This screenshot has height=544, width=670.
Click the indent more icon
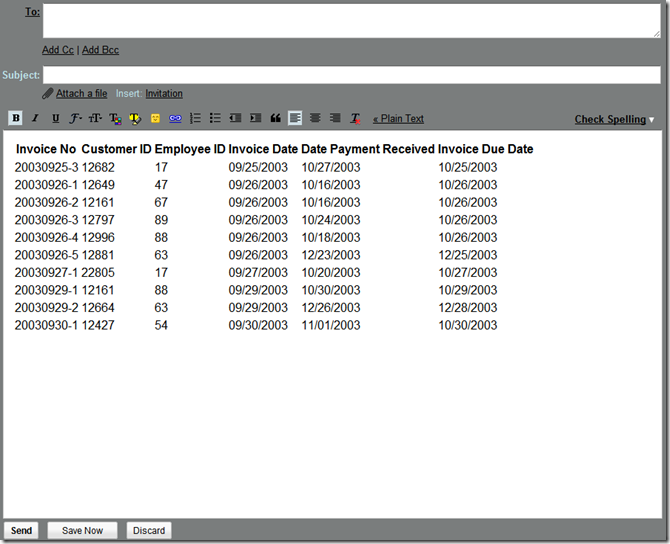point(255,118)
